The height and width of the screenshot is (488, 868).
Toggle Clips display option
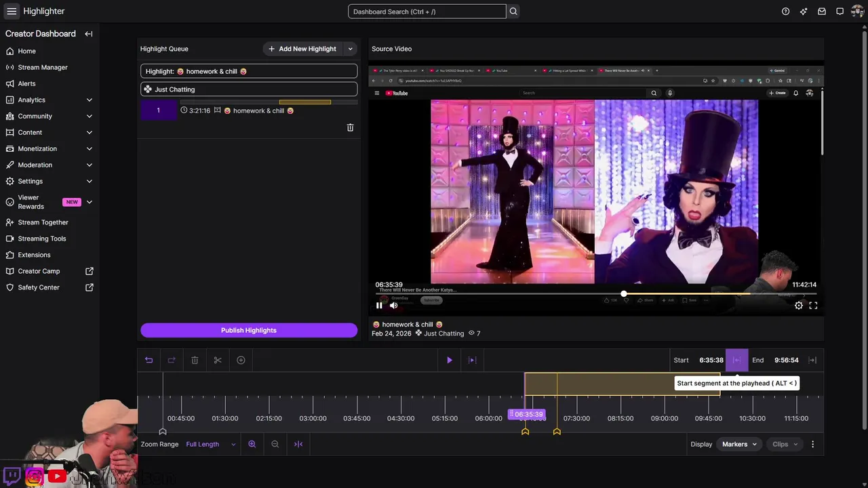click(785, 444)
